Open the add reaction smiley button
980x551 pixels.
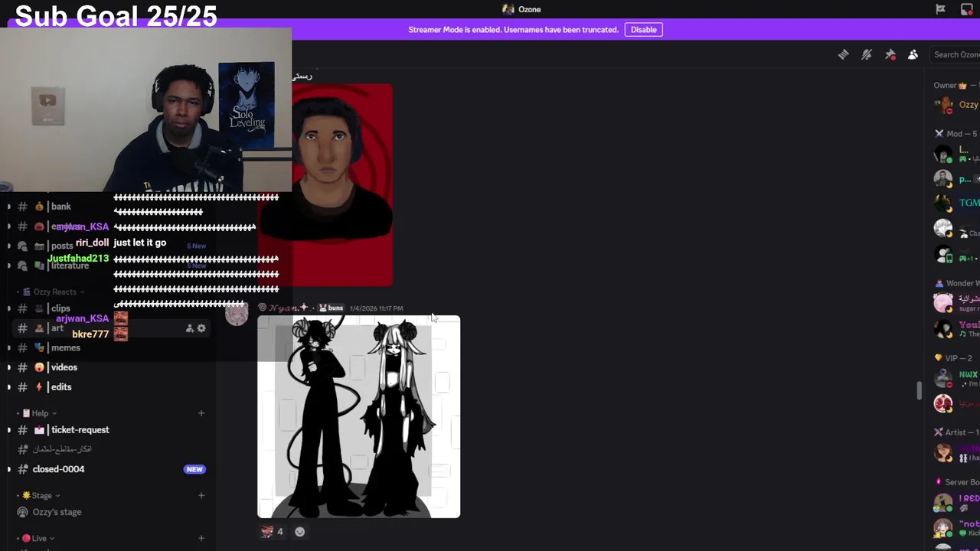pos(300,532)
